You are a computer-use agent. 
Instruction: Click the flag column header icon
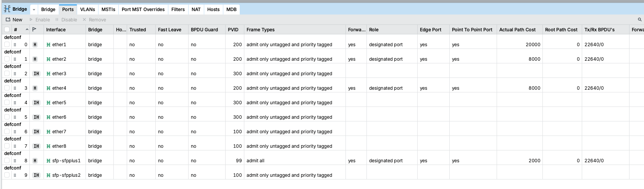34,29
